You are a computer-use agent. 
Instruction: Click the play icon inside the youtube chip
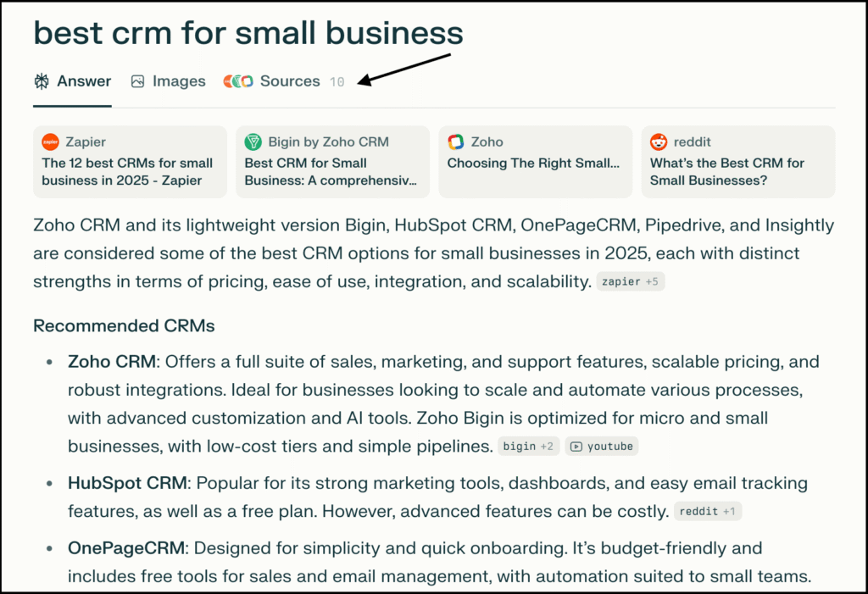pos(578,446)
